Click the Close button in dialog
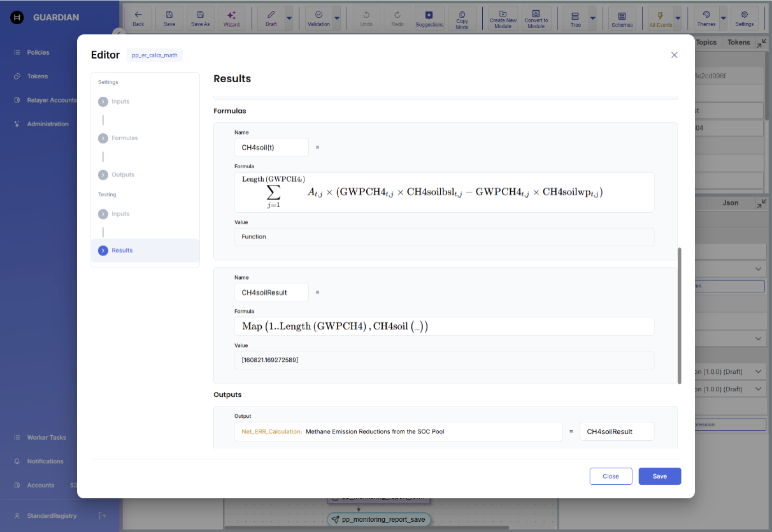This screenshot has height=532, width=772. tap(610, 476)
